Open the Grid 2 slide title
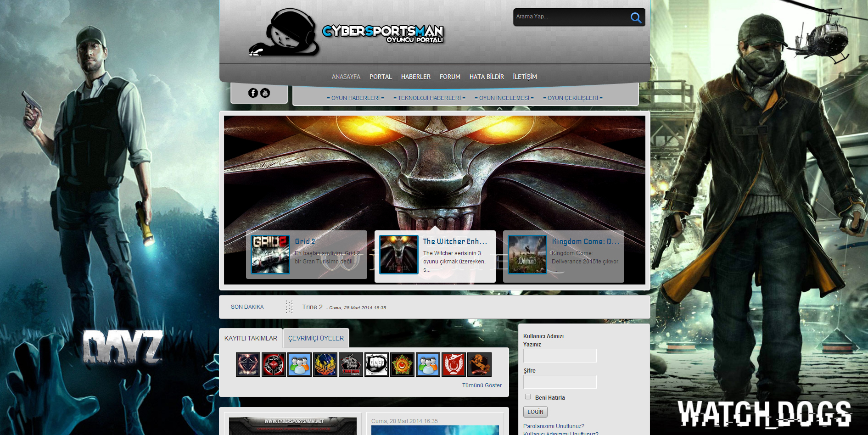Image resolution: width=868 pixels, height=435 pixels. [305, 241]
